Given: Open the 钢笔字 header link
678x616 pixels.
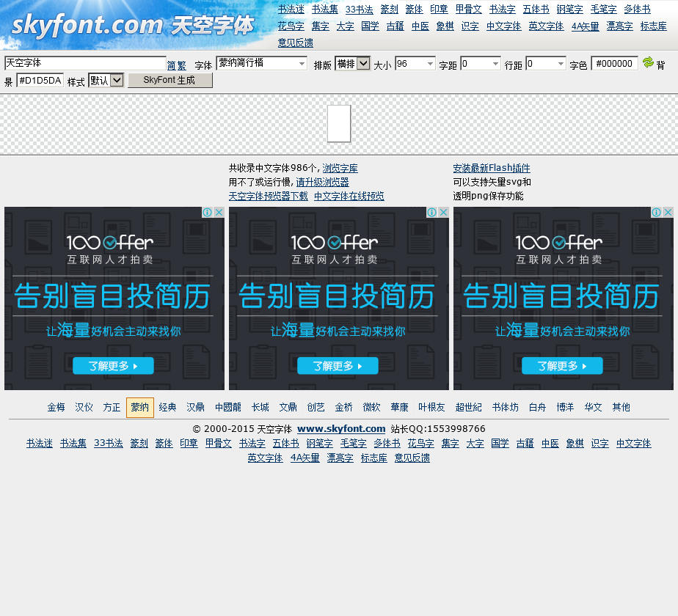Looking at the screenshot, I should (x=569, y=9).
